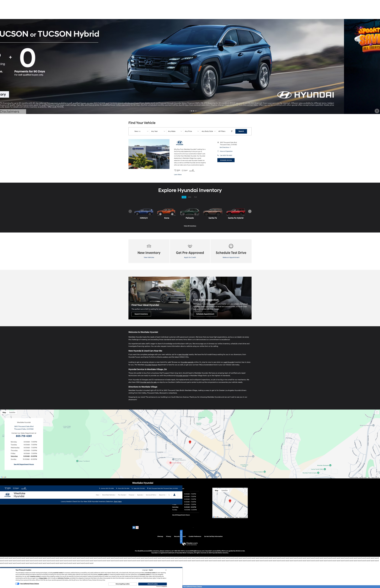This screenshot has height=588, width=380.
Task: Open the Cookie Preference footer link
Action: pos(195,536)
